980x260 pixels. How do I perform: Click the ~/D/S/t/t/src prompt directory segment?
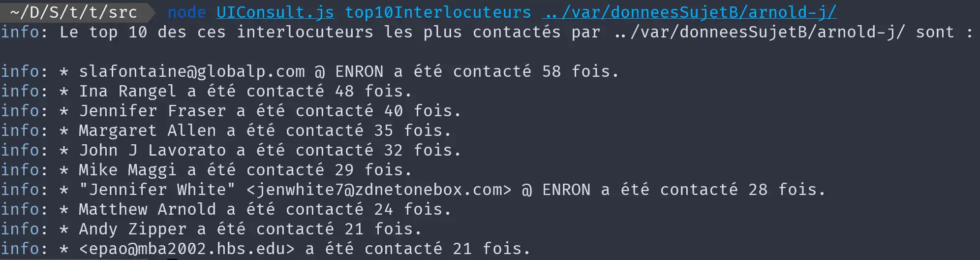pyautogui.click(x=74, y=12)
